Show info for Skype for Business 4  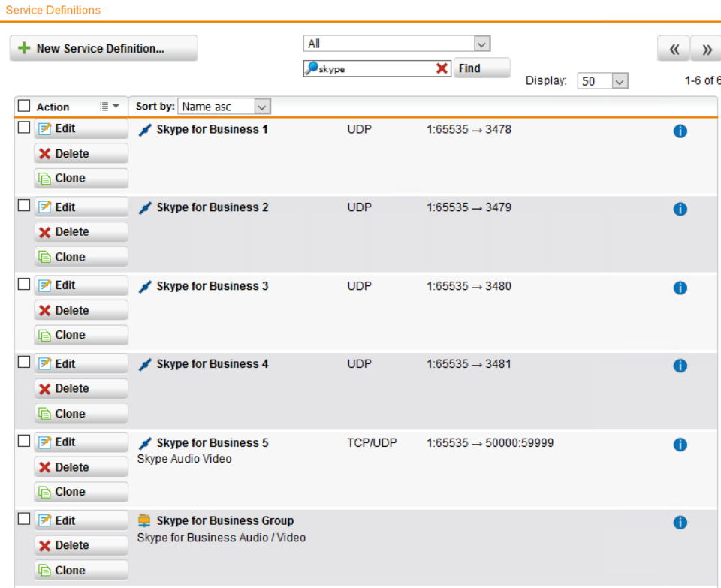[680, 366]
